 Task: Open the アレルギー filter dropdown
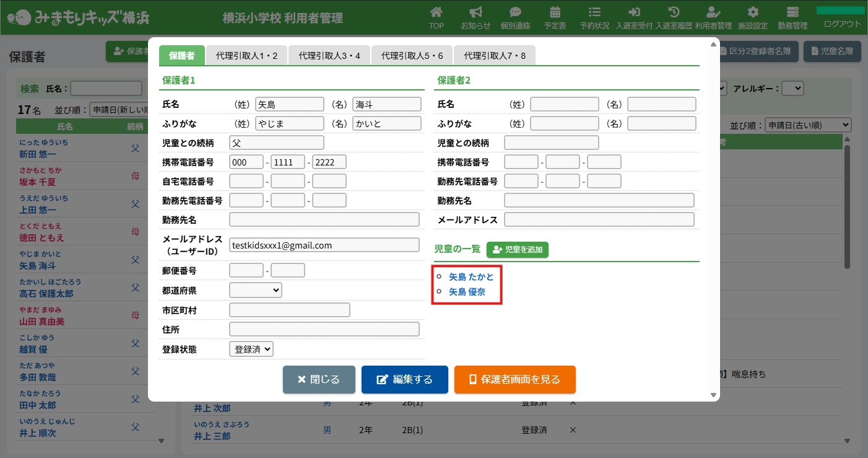click(x=792, y=89)
